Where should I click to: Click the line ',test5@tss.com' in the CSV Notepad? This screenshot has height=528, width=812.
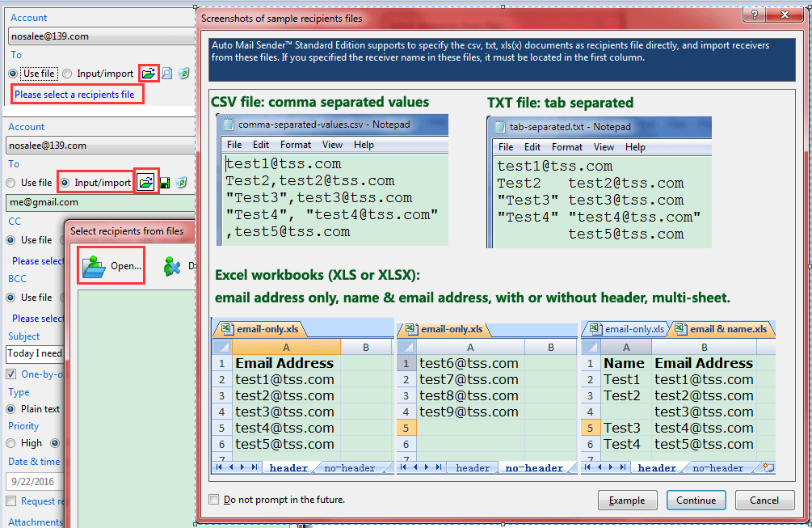coord(288,231)
